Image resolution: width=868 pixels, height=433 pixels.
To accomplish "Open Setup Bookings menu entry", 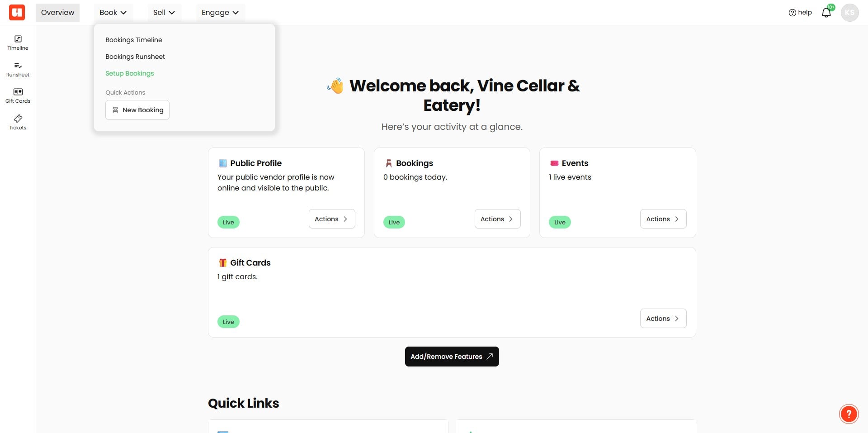I will pos(129,73).
